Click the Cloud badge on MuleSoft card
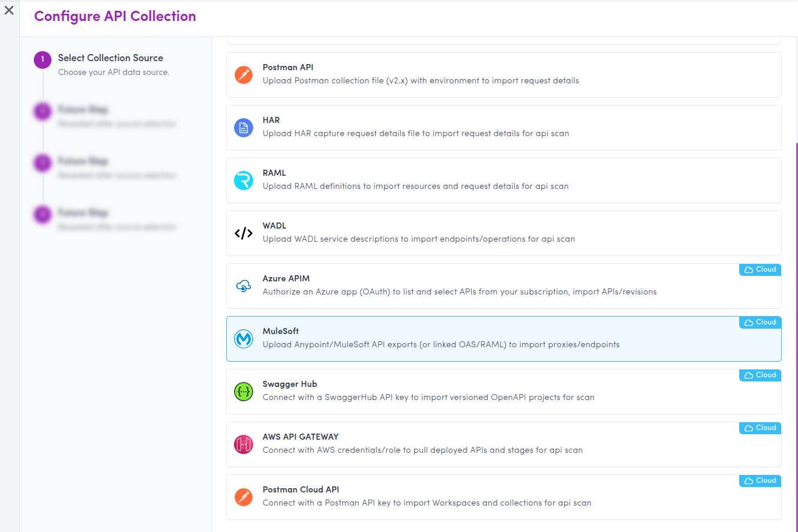 coord(760,323)
